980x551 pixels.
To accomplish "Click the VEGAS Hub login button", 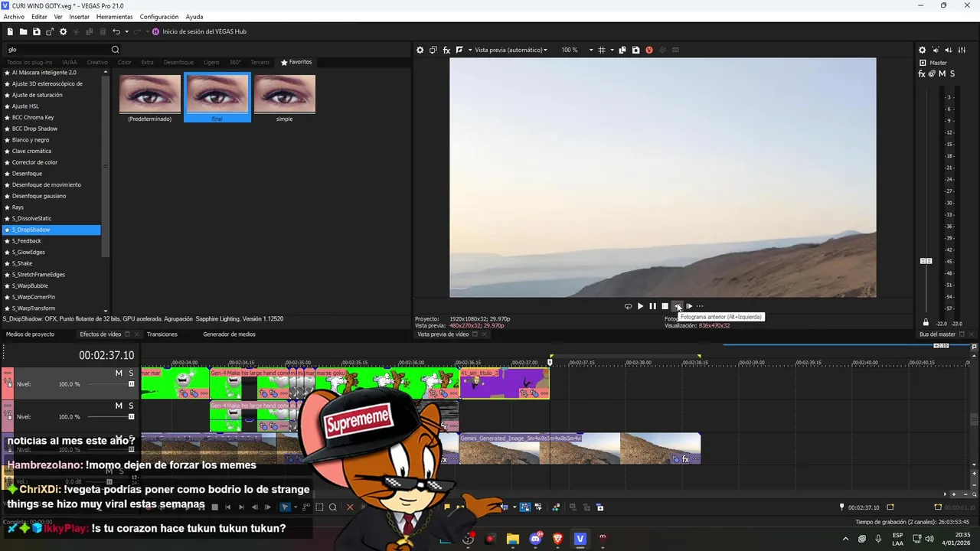I will tap(199, 31).
